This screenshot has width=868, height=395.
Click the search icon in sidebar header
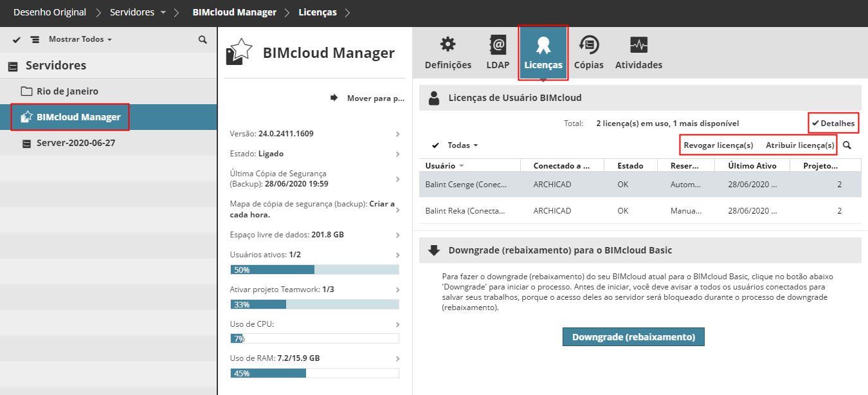point(203,40)
